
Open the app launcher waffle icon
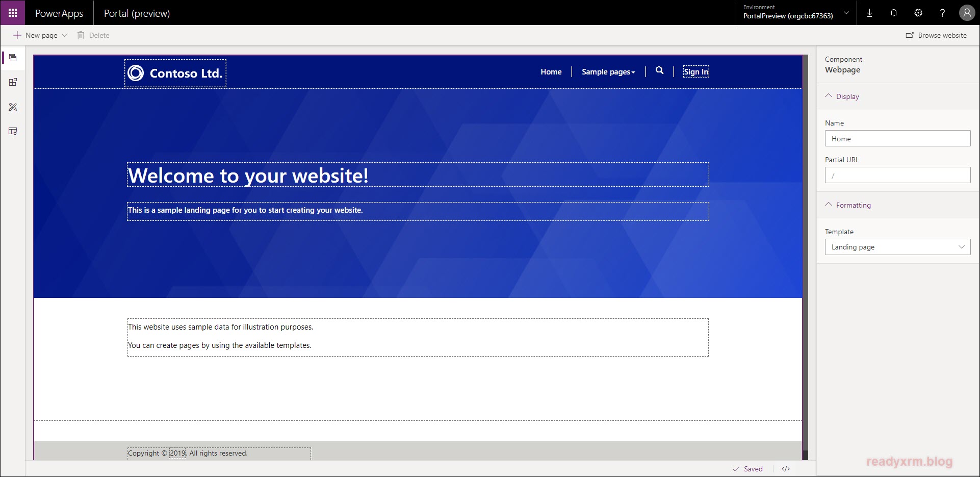[x=12, y=13]
